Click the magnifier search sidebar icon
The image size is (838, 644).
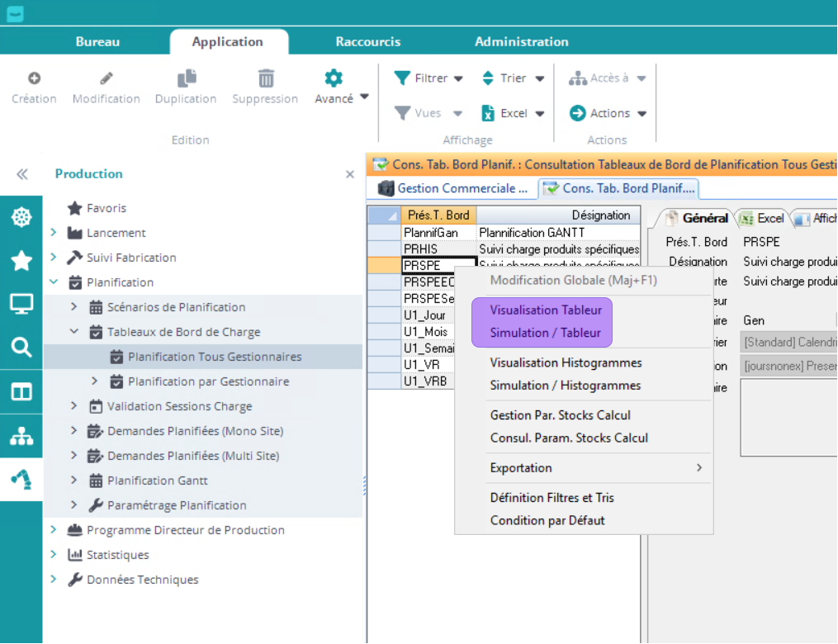click(x=21, y=347)
